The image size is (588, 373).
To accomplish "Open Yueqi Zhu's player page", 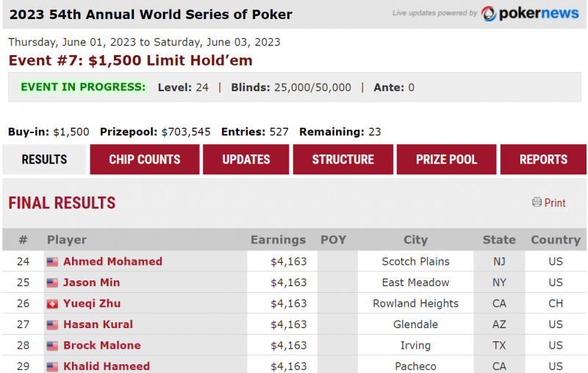I will click(x=92, y=303).
